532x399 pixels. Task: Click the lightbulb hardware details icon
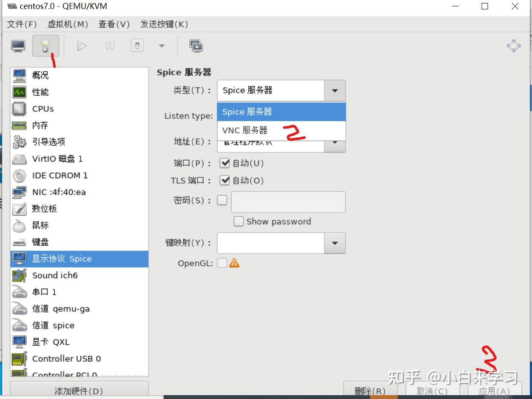coord(44,46)
